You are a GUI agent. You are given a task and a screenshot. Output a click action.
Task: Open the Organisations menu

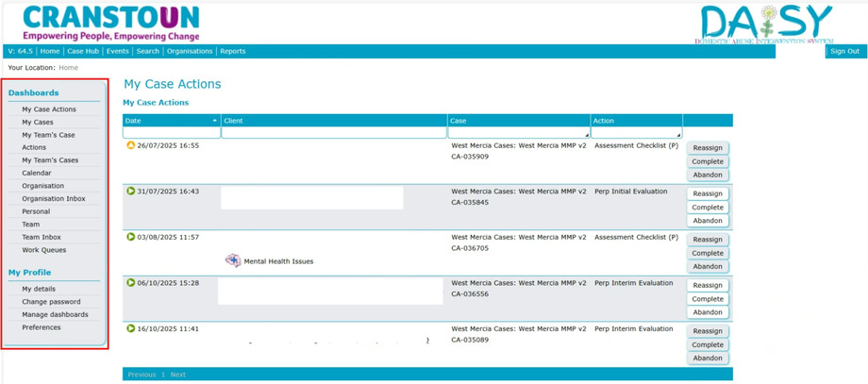190,52
